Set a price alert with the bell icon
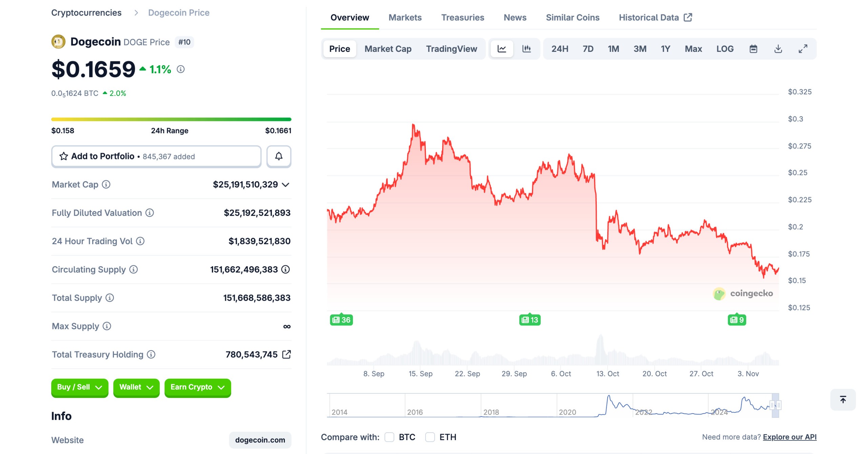This screenshot has height=454, width=868. (279, 156)
